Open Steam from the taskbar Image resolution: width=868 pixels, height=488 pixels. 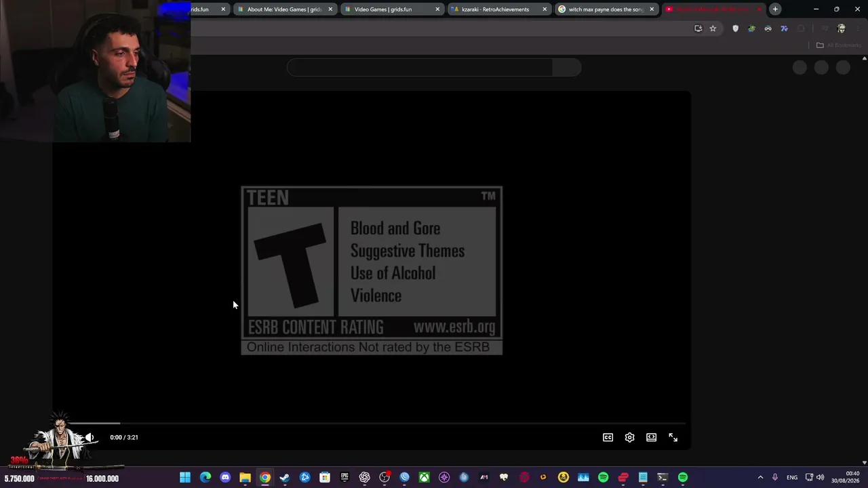pos(285,477)
